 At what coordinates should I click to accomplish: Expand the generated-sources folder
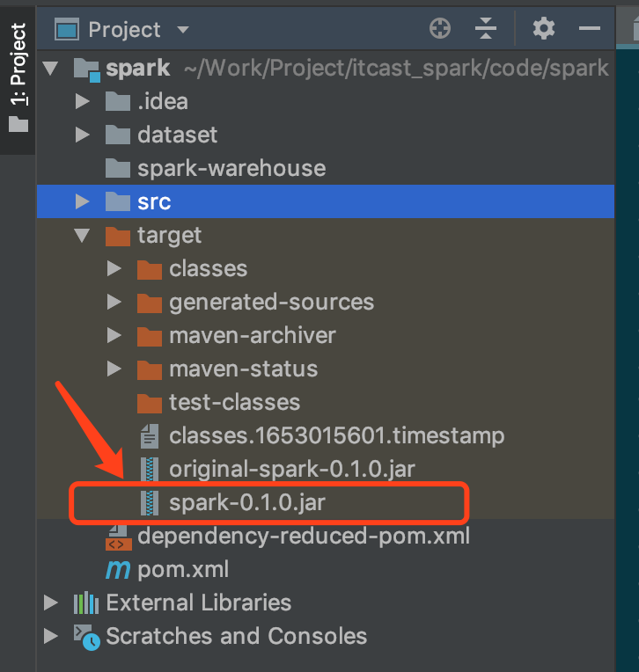(114, 303)
